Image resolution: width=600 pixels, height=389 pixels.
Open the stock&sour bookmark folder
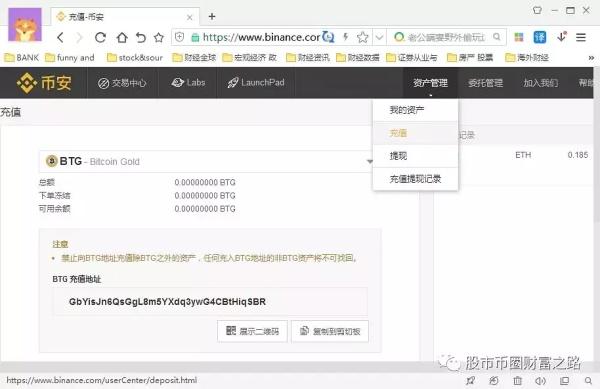pyautogui.click(x=135, y=58)
